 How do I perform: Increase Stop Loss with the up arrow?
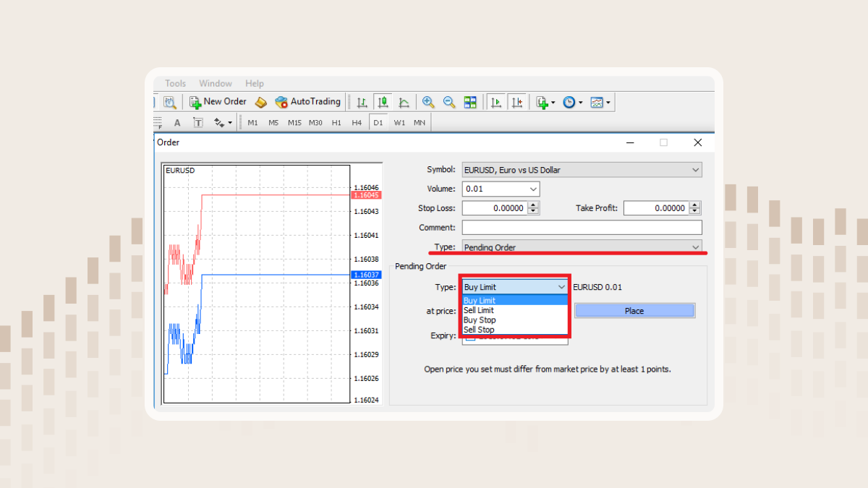coord(533,205)
